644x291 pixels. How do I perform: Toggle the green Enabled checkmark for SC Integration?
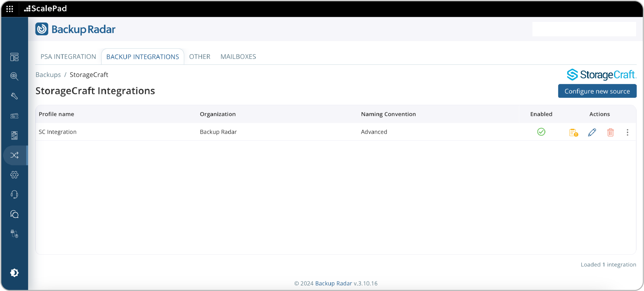[541, 132]
